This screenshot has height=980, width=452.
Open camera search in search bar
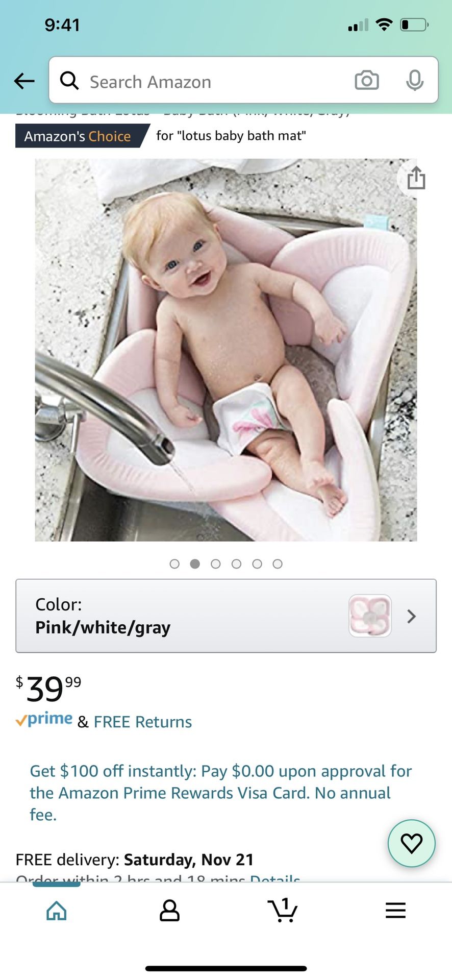point(367,81)
